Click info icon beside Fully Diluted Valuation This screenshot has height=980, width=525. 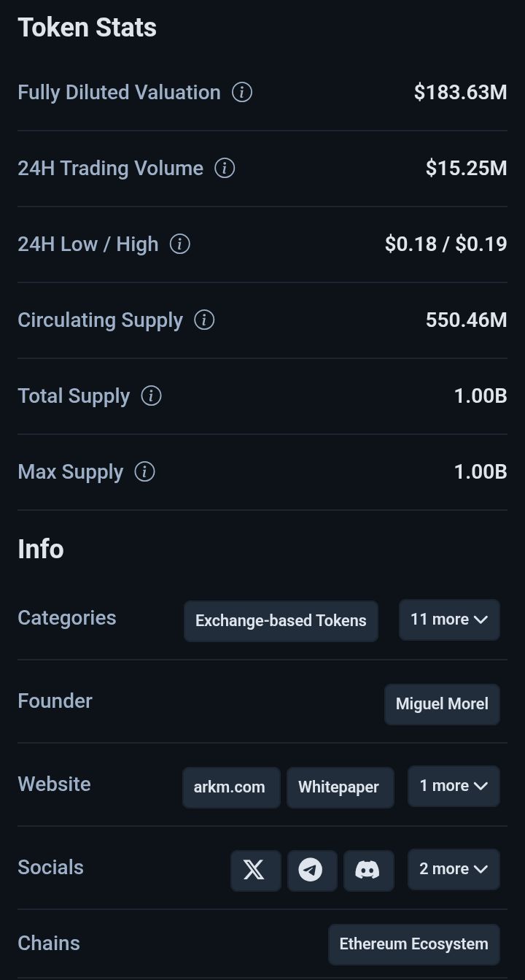point(242,93)
